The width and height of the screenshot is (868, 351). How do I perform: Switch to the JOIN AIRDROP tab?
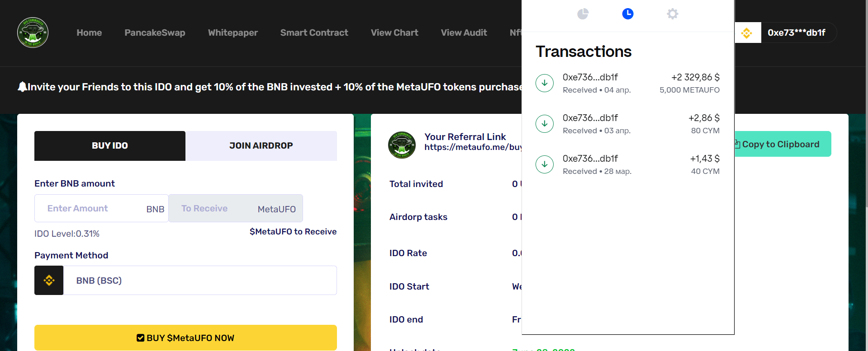click(261, 146)
